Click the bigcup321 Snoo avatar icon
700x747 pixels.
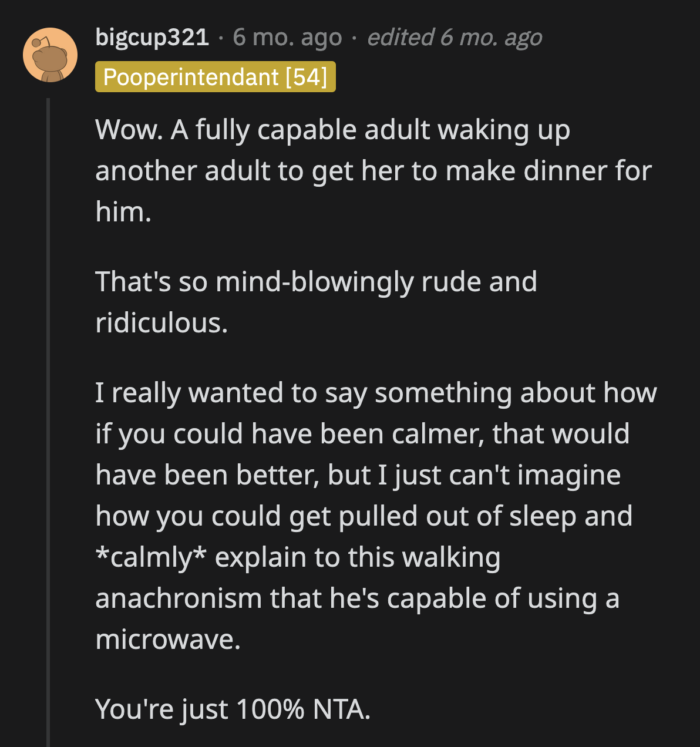tap(50, 55)
